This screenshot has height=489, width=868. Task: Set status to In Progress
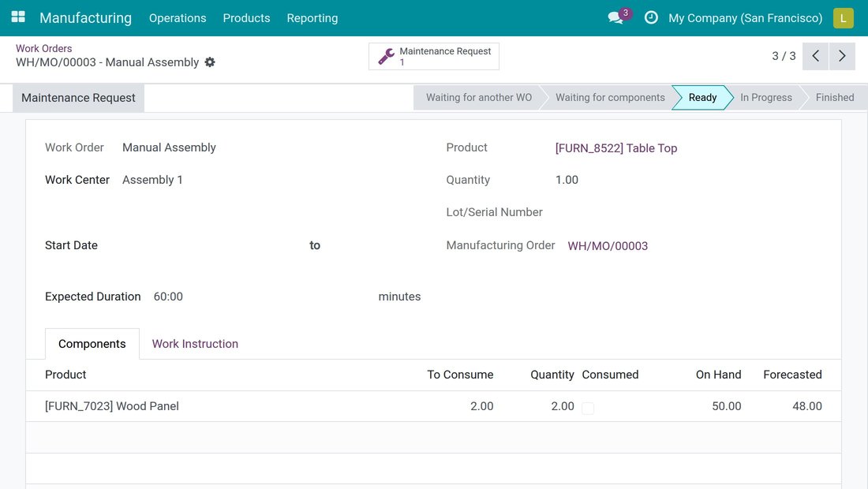[766, 97]
